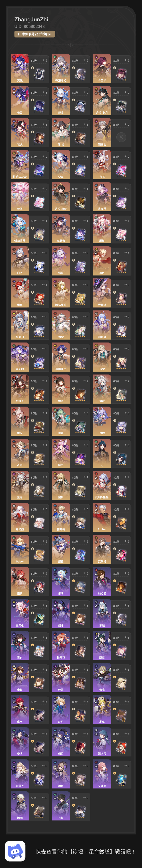Click the Discord bot icon at bottom
Image resolution: width=142 pixels, height=868 pixels.
15,851
